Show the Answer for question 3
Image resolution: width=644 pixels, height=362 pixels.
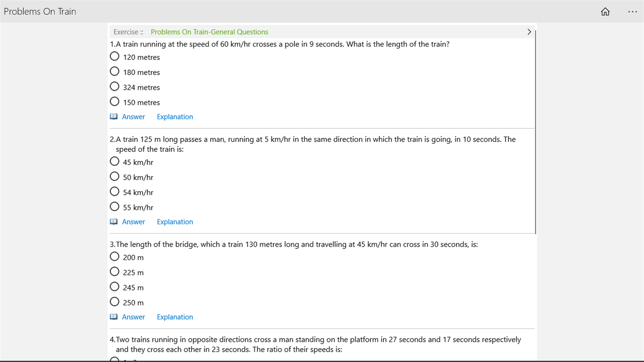pyautogui.click(x=133, y=317)
